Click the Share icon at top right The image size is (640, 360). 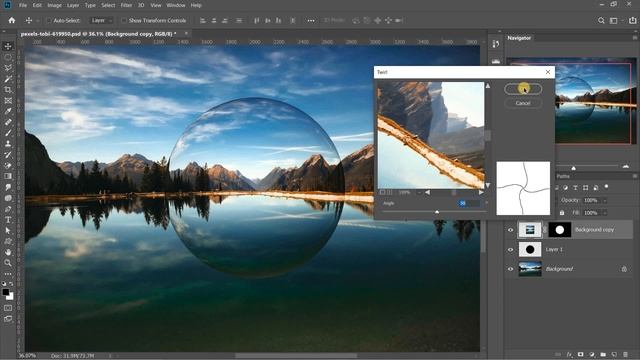click(x=632, y=20)
